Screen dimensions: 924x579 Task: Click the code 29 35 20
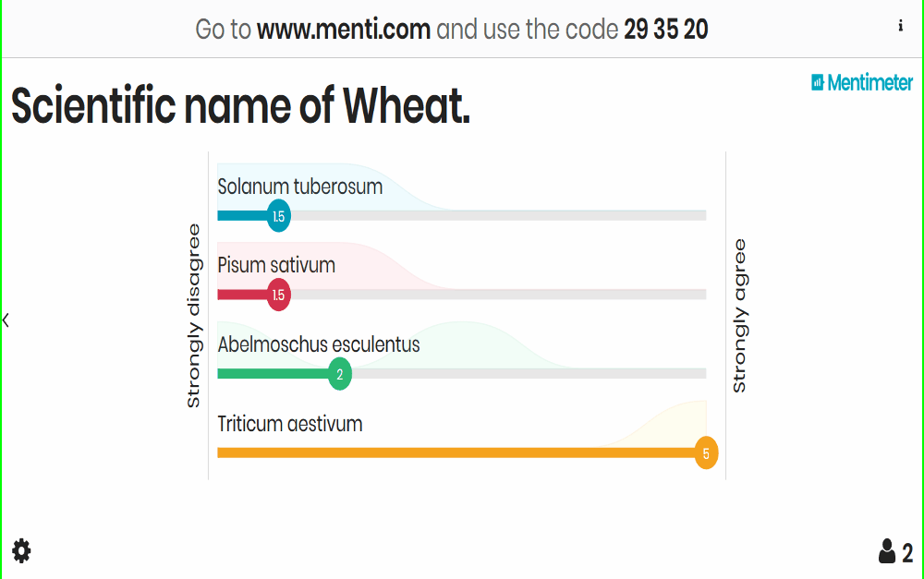tap(666, 29)
